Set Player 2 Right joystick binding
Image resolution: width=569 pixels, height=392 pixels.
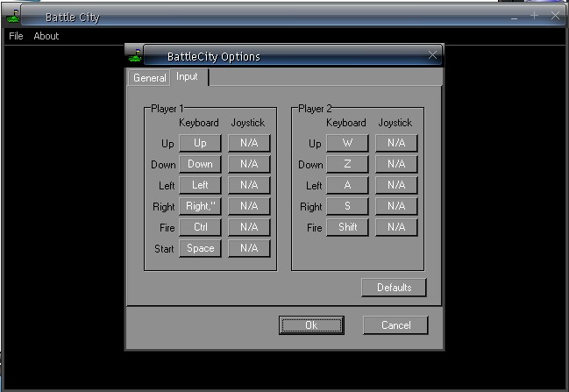[x=396, y=206]
